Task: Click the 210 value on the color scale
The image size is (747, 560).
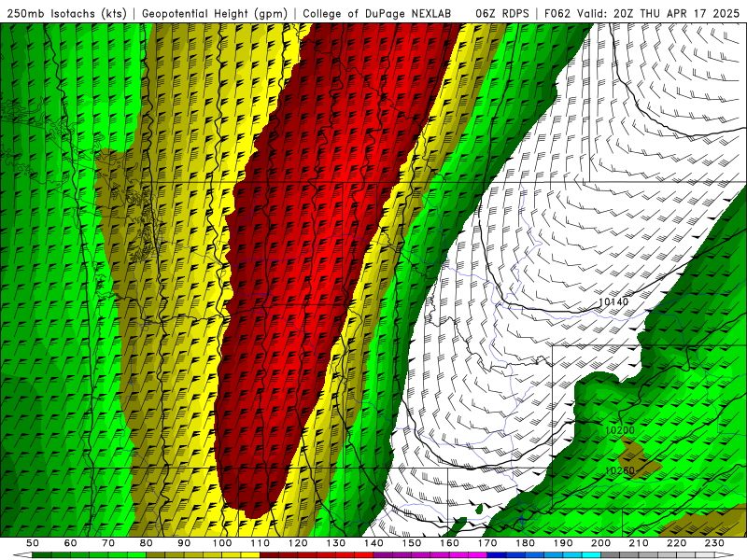Action: (640, 543)
